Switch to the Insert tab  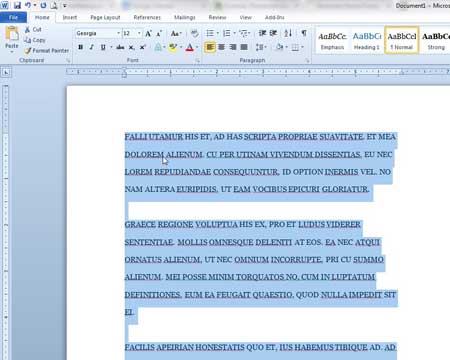(x=70, y=17)
